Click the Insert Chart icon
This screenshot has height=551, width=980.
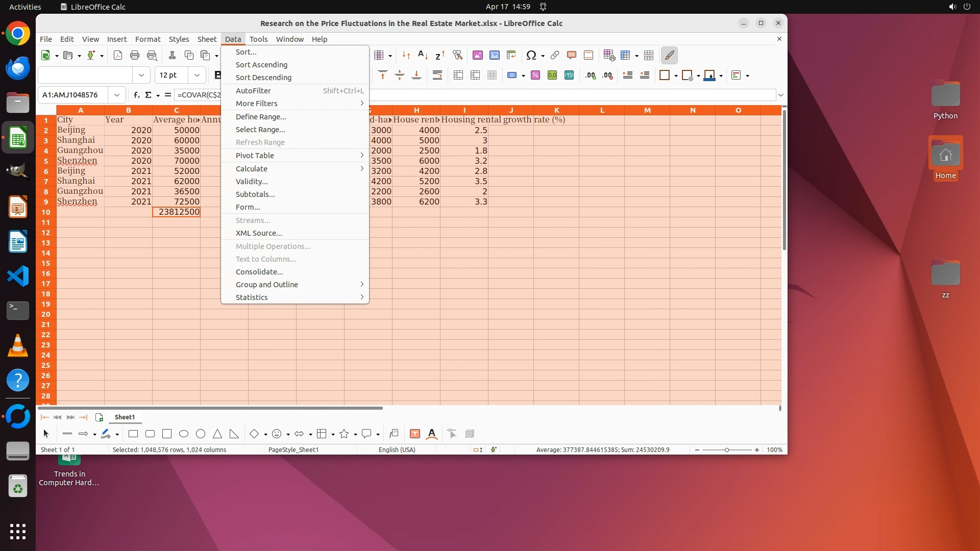click(x=494, y=55)
